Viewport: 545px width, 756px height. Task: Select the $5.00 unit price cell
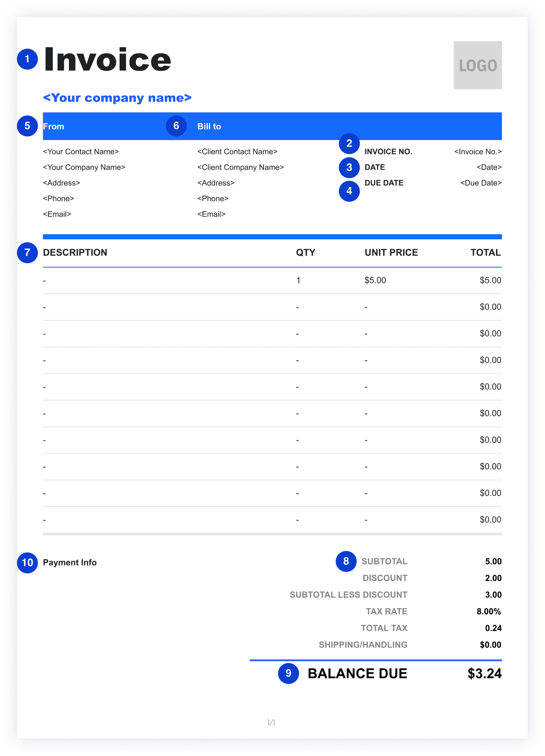(375, 280)
